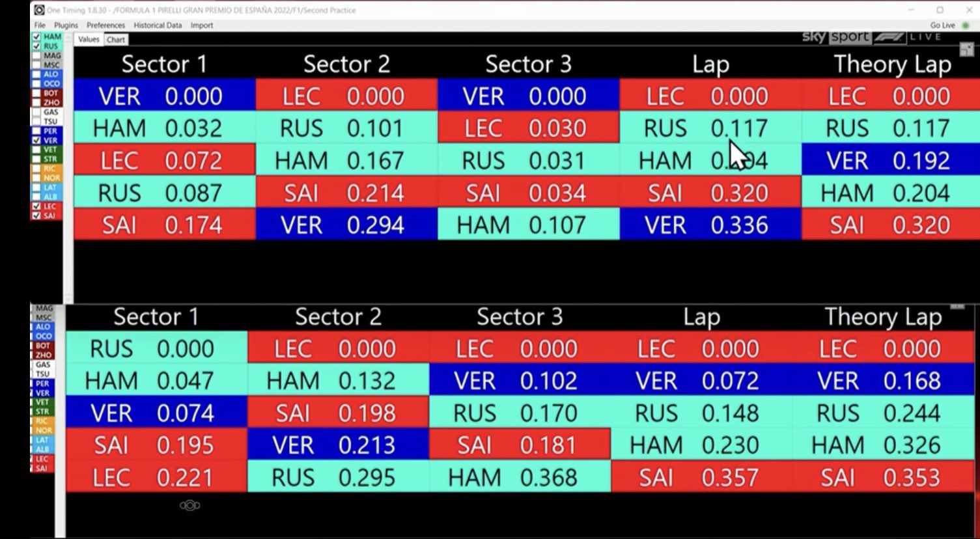Switch to the Values tab
This screenshot has width=980, height=539.
[x=89, y=40]
